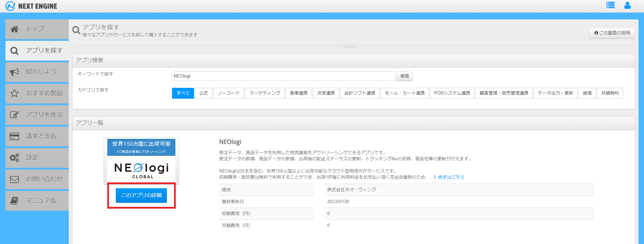Image resolution: width=644 pixels, height=244 pixels.
Task: Click the credit card icon beside 請求と支払
Action: point(14,136)
